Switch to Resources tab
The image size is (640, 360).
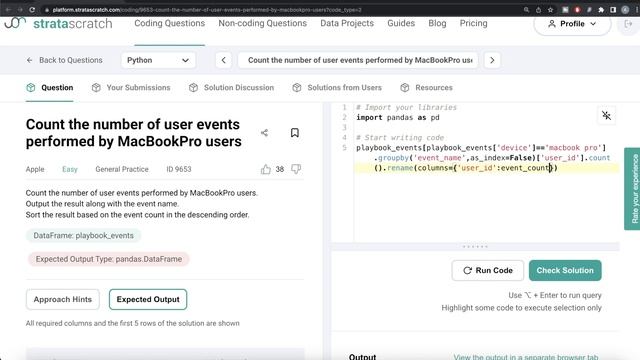tap(426, 87)
